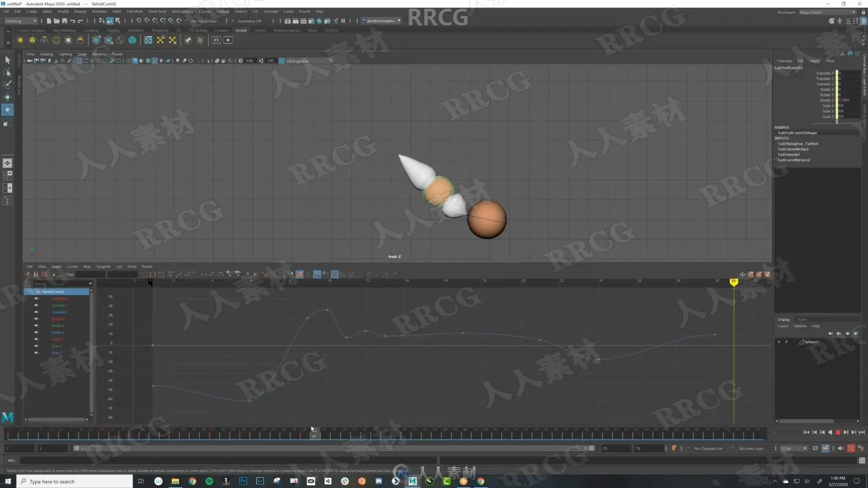Image resolution: width=868 pixels, height=488 pixels.
Task: Click the Arnold render view play icon
Action: click(x=228, y=40)
